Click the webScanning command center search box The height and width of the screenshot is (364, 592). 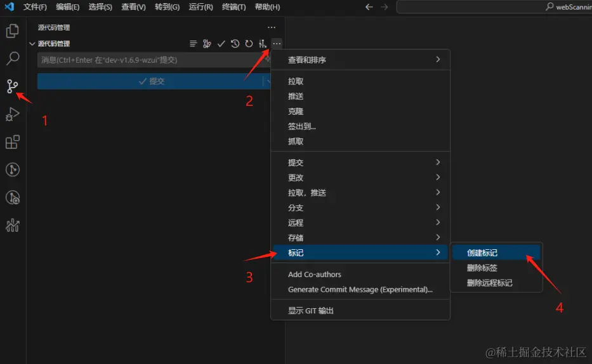click(494, 7)
